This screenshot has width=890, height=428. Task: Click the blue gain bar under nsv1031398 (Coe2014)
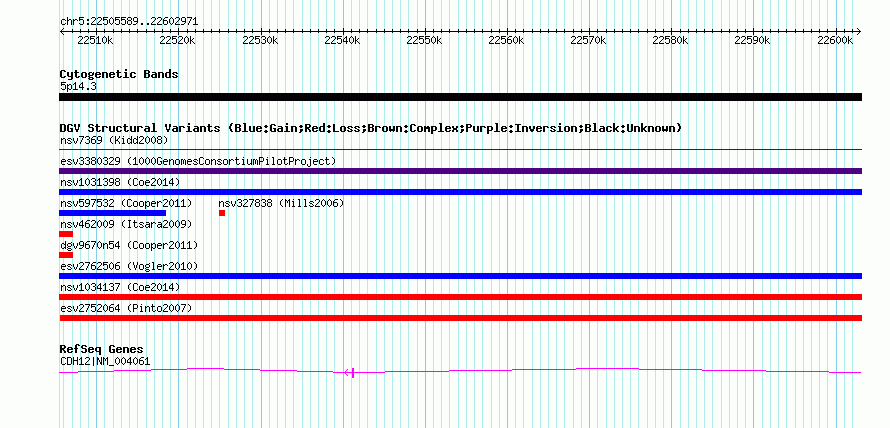(460, 192)
